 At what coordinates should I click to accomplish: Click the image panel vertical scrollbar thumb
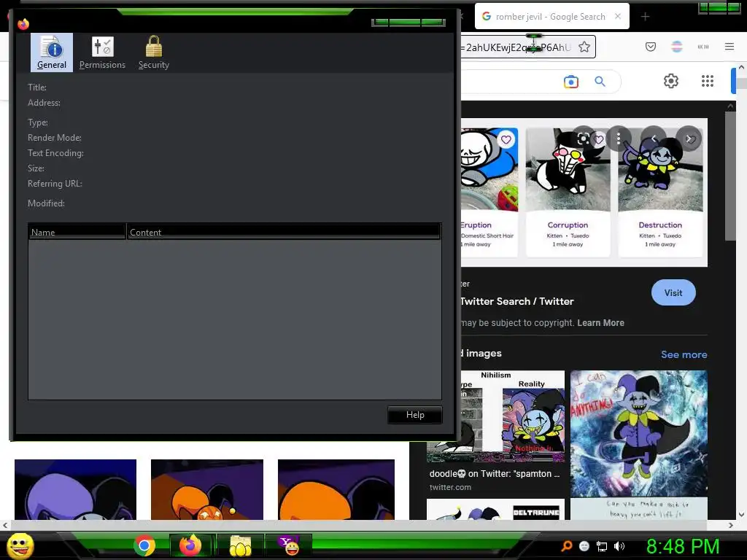click(730, 176)
